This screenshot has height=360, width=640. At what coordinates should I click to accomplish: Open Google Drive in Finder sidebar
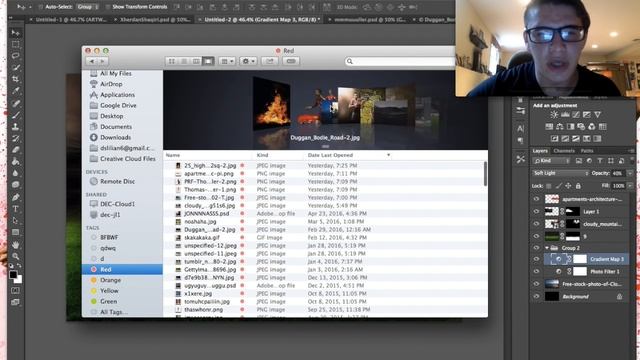118,105
